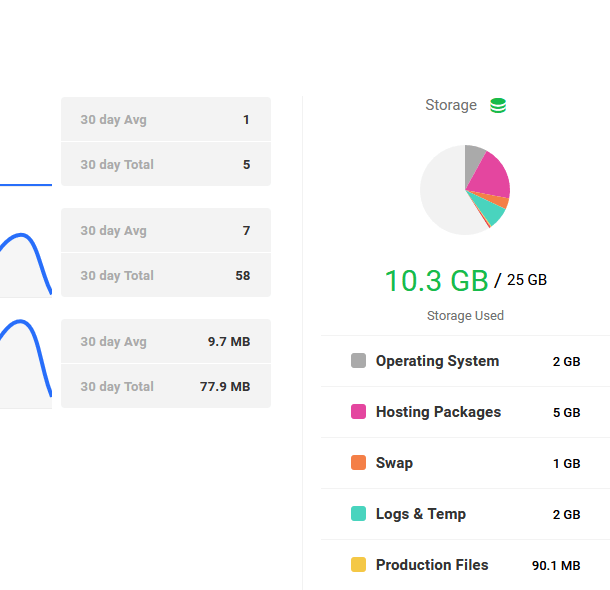Click the 30 day Avg '9.7 MB' row
This screenshot has height=590, width=610.
click(166, 341)
